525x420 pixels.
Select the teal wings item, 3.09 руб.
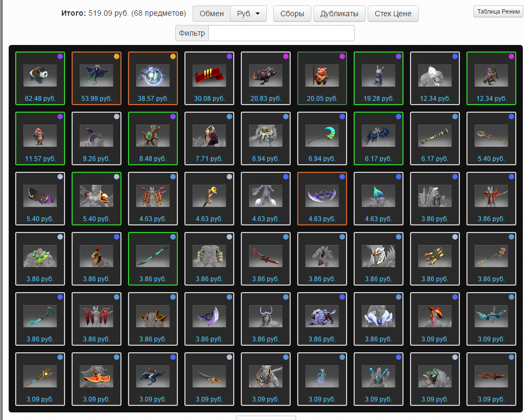coord(491,319)
